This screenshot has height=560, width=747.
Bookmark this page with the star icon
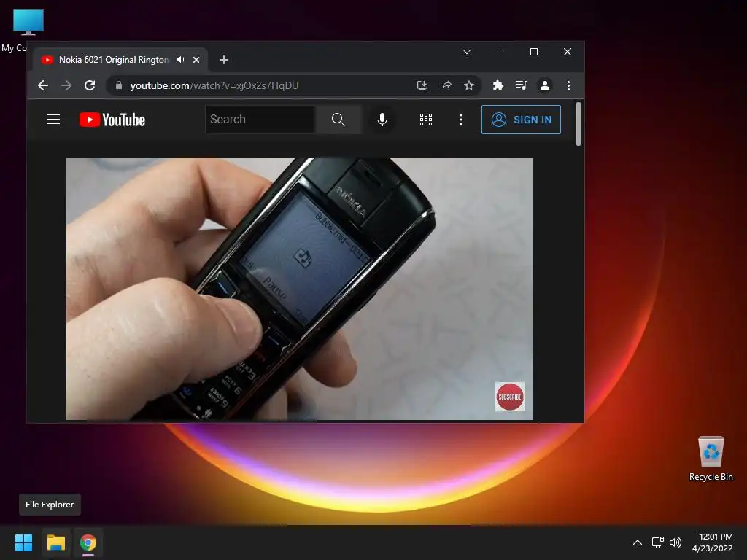[x=469, y=86]
